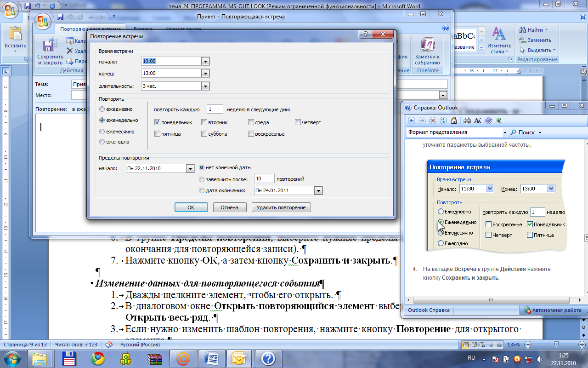
Task: Open the start time dropdown
Action: coord(205,61)
